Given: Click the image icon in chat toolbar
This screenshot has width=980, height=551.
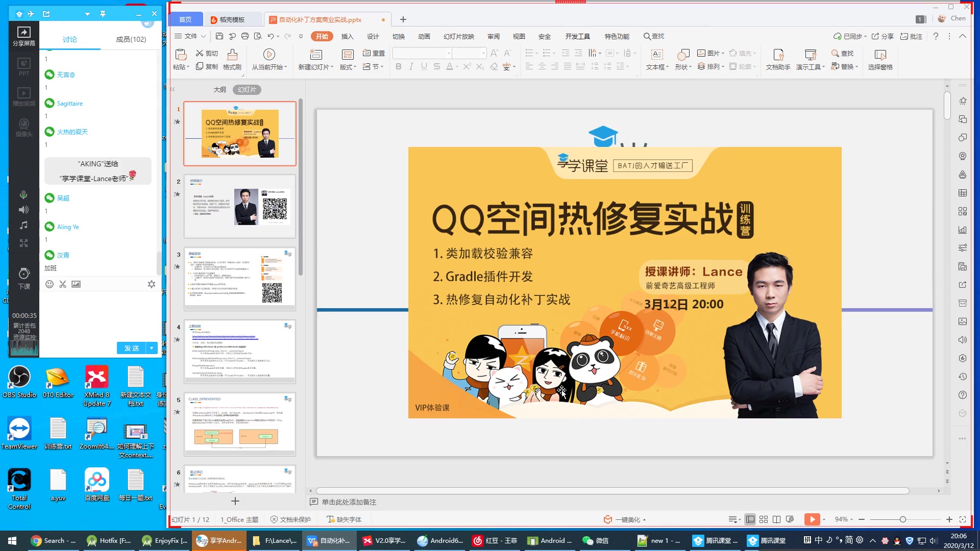Looking at the screenshot, I should 76,284.
